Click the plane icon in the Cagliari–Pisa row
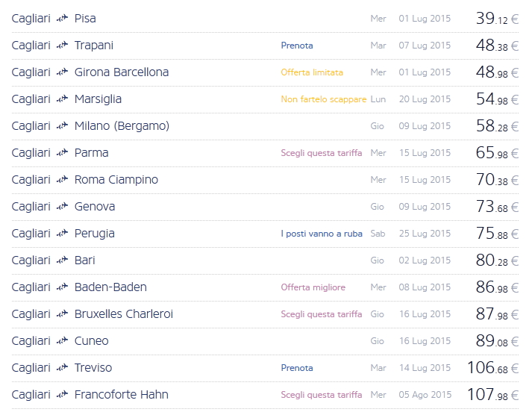 [x=62, y=19]
